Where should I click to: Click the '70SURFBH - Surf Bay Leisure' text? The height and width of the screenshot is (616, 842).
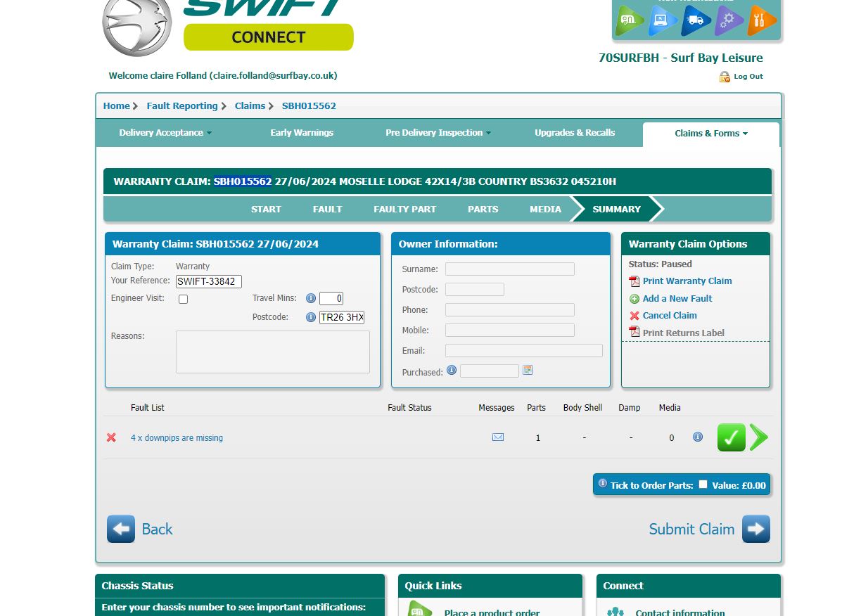pos(680,58)
